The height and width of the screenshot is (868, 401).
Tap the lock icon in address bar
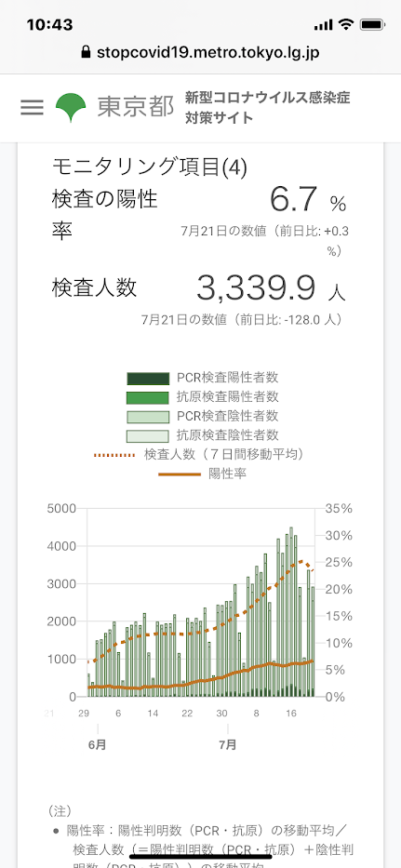coord(86,53)
